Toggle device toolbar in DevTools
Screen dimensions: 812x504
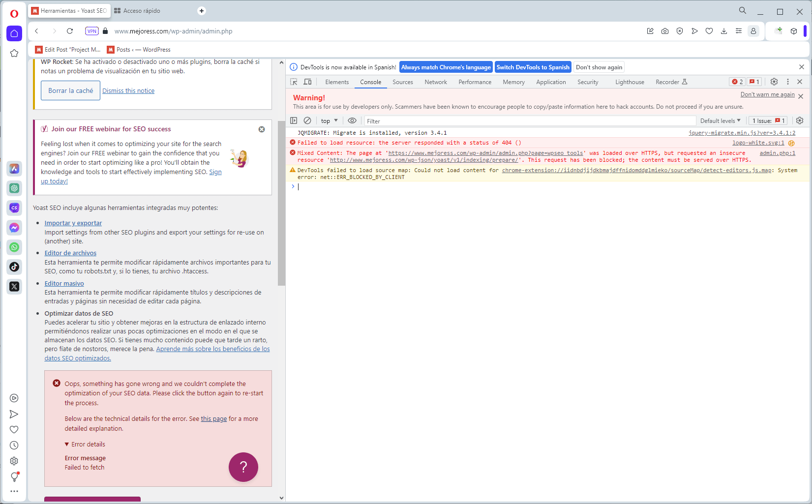307,82
